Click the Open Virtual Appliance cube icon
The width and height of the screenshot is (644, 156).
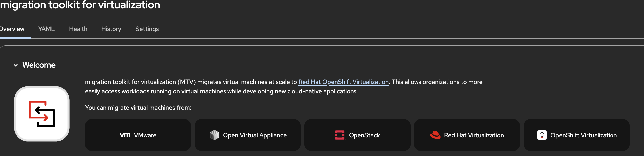coord(214,135)
